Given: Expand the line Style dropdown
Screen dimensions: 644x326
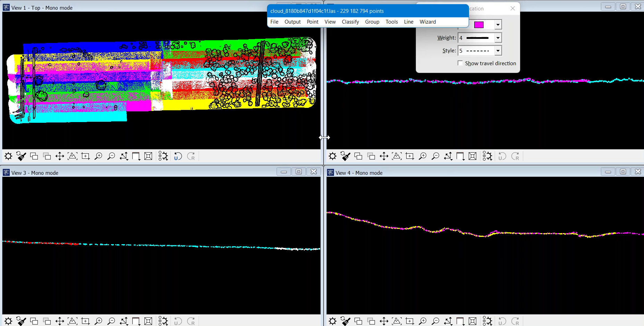Looking at the screenshot, I should click(498, 51).
